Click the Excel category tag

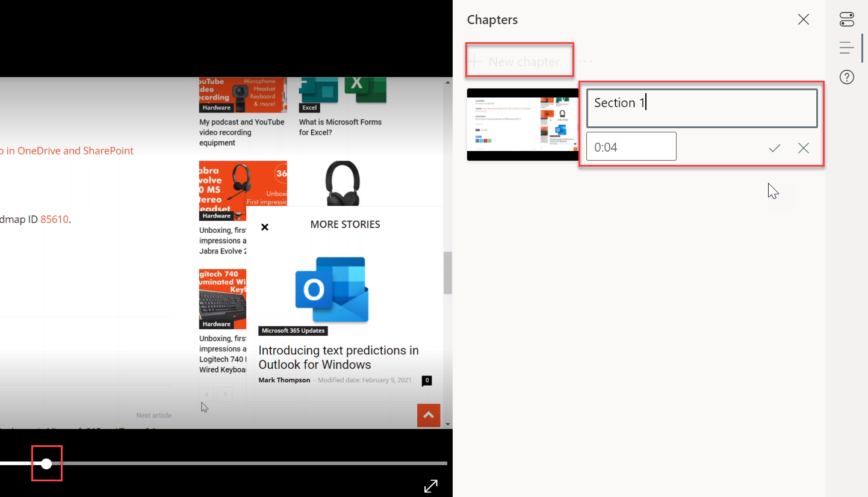pos(309,108)
